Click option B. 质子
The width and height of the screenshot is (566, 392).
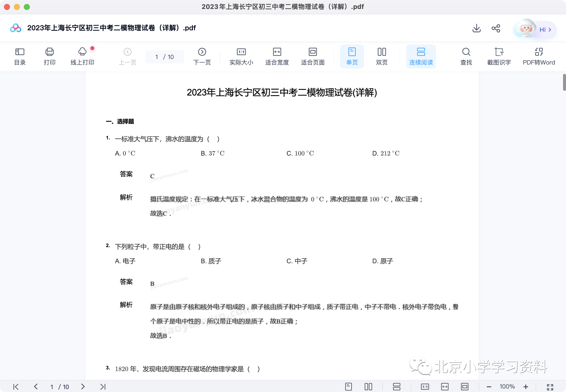211,261
